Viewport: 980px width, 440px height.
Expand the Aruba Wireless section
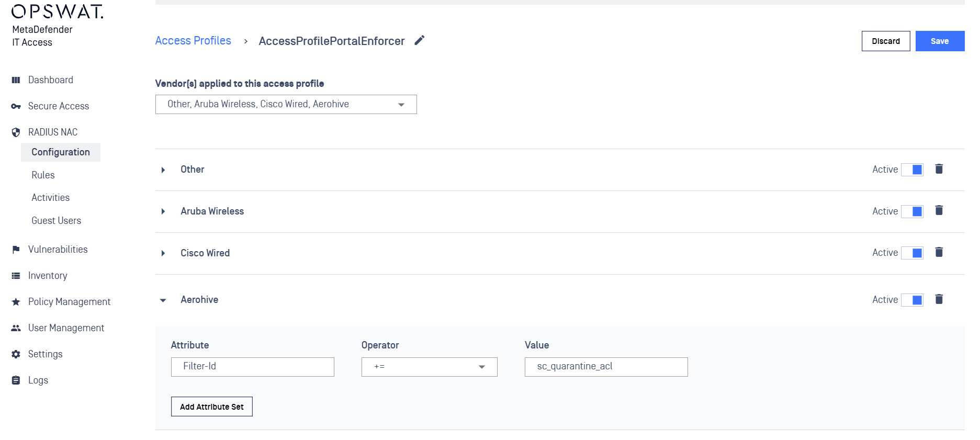(163, 211)
